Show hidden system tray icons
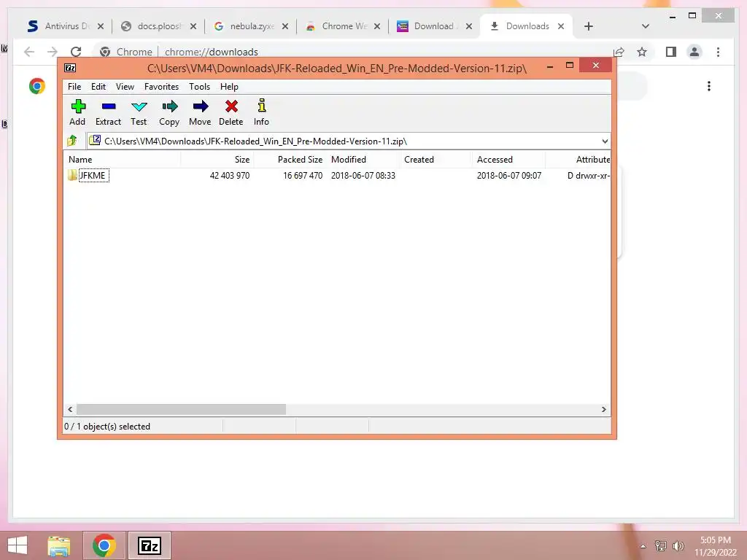 tap(643, 546)
